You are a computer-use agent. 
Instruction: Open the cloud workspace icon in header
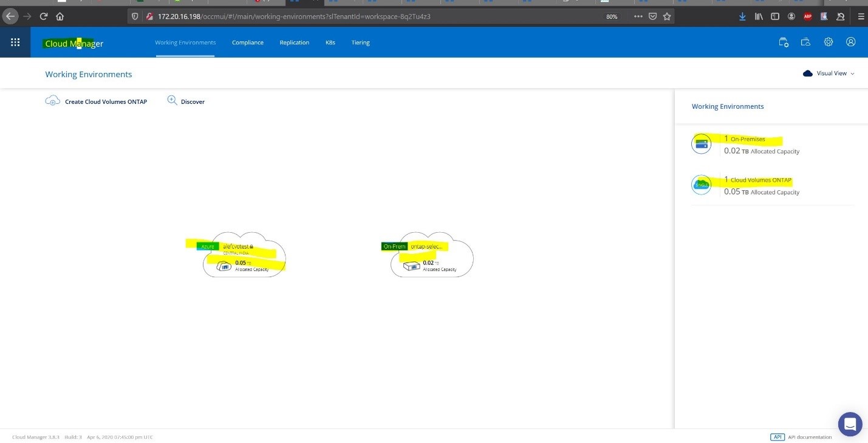tap(805, 42)
